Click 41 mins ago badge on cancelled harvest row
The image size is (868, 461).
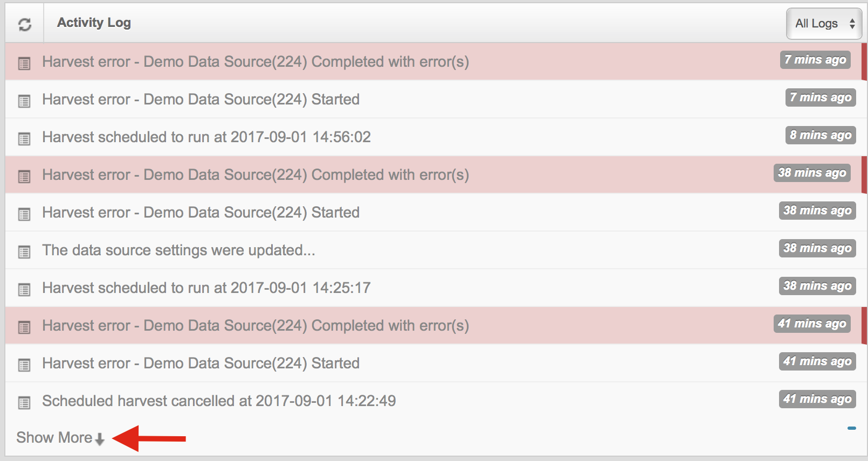pos(817,399)
